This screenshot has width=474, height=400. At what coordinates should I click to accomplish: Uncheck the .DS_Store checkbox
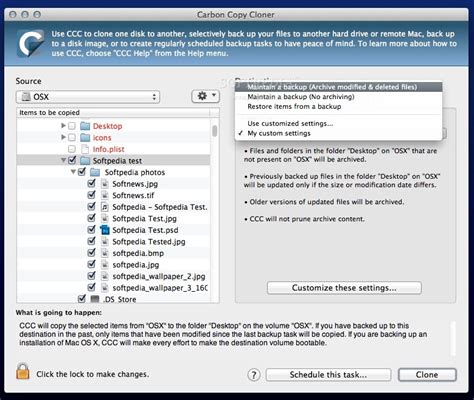(x=82, y=299)
